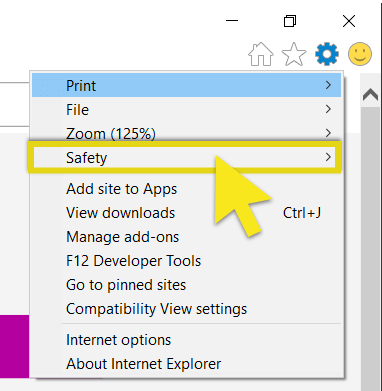Click the smiley feedback icon
Screen dimensions: 382x391
[360, 54]
